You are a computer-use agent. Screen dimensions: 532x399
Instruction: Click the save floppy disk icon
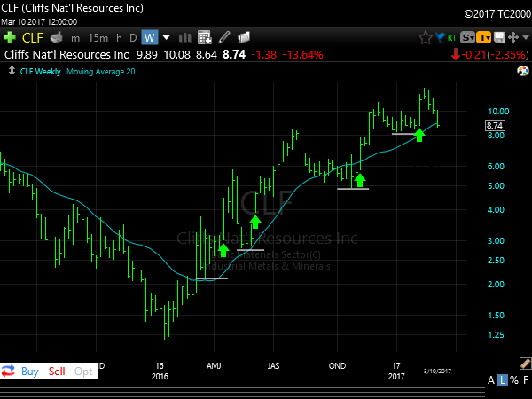[499, 37]
